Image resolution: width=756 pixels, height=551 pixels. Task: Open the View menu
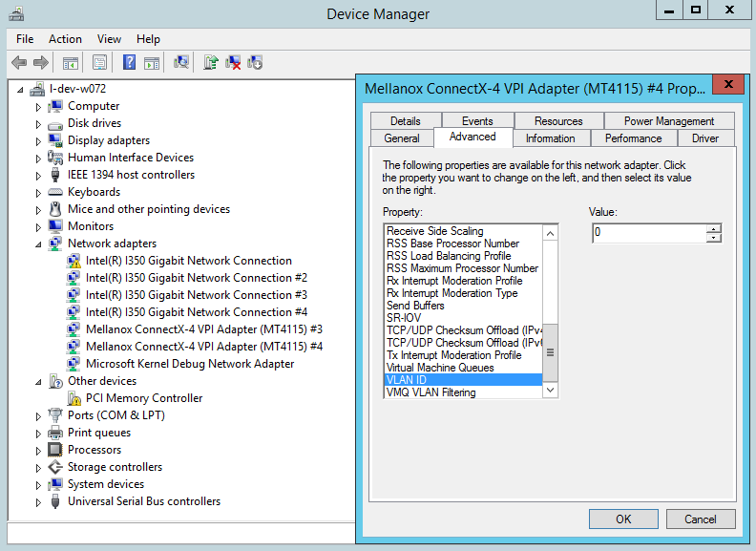109,39
